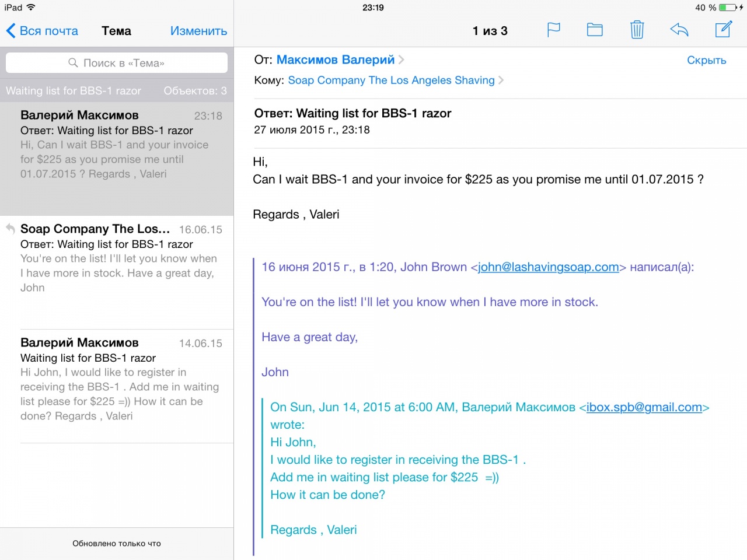The height and width of the screenshot is (560, 747).
Task: Expand chevron next to Максимов Валерий
Action: pyautogui.click(x=402, y=60)
